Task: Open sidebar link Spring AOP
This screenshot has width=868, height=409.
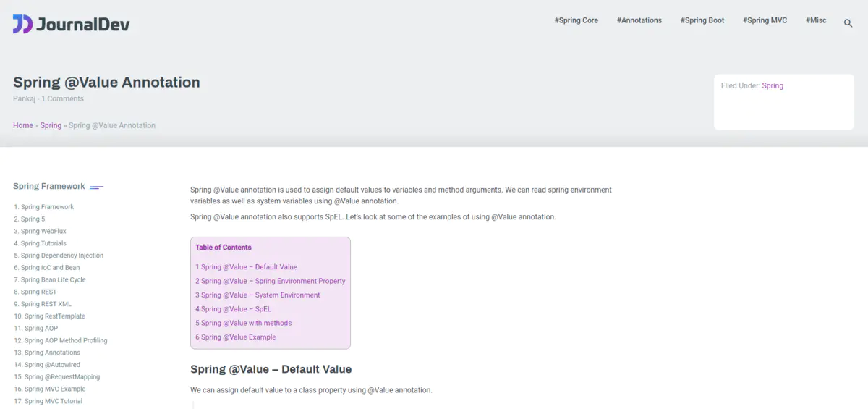Action: 41,329
